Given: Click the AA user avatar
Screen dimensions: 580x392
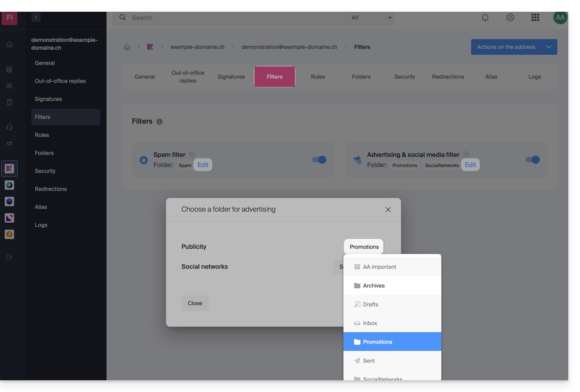Looking at the screenshot, I should [560, 18].
